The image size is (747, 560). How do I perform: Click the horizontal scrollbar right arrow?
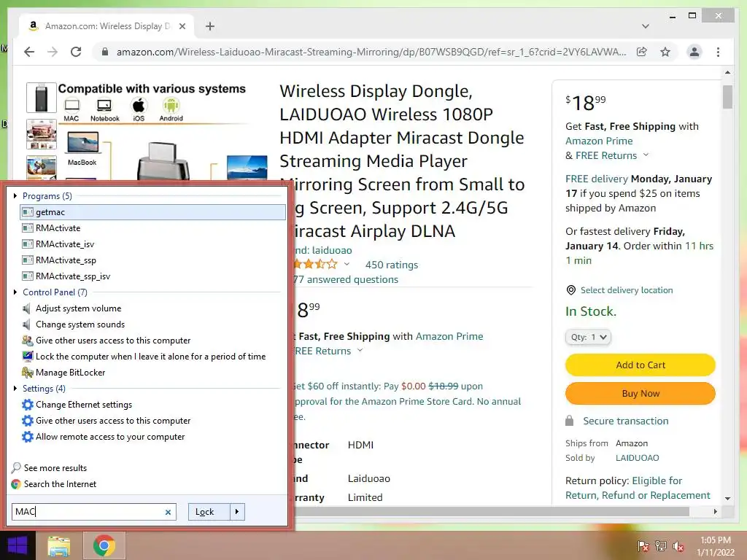coord(715,511)
